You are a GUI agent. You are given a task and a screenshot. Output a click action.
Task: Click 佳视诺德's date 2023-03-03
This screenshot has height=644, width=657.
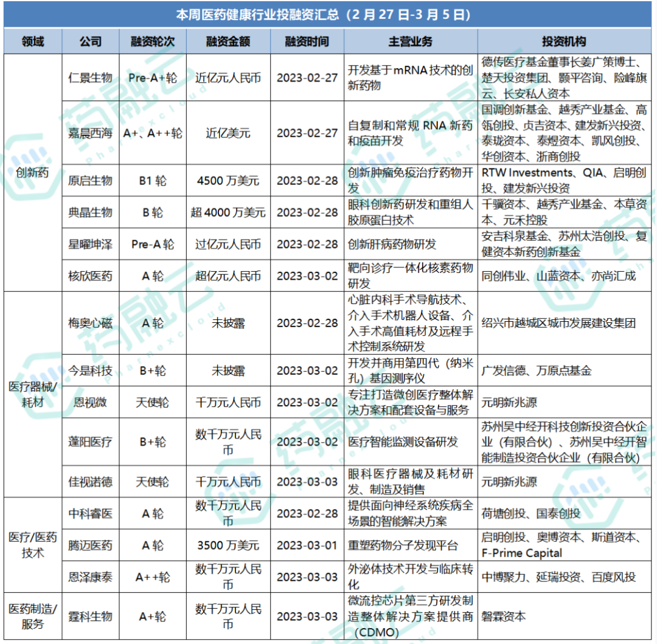pyautogui.click(x=307, y=482)
